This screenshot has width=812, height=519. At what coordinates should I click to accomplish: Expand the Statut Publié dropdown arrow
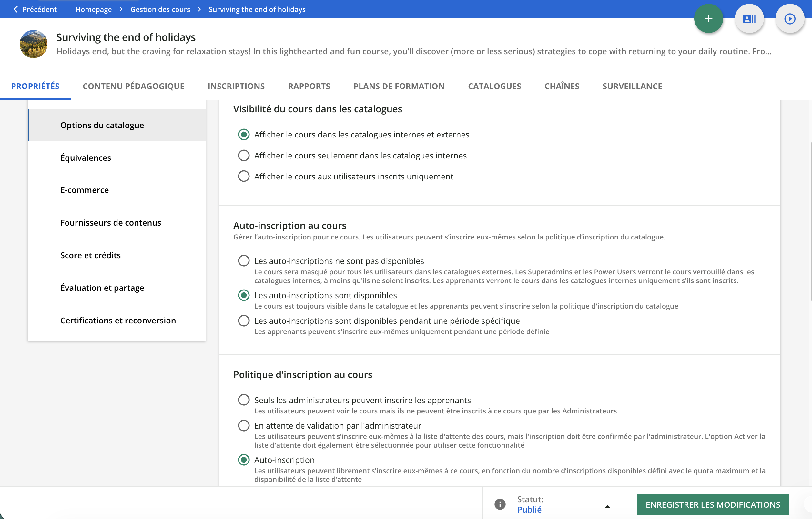click(607, 506)
